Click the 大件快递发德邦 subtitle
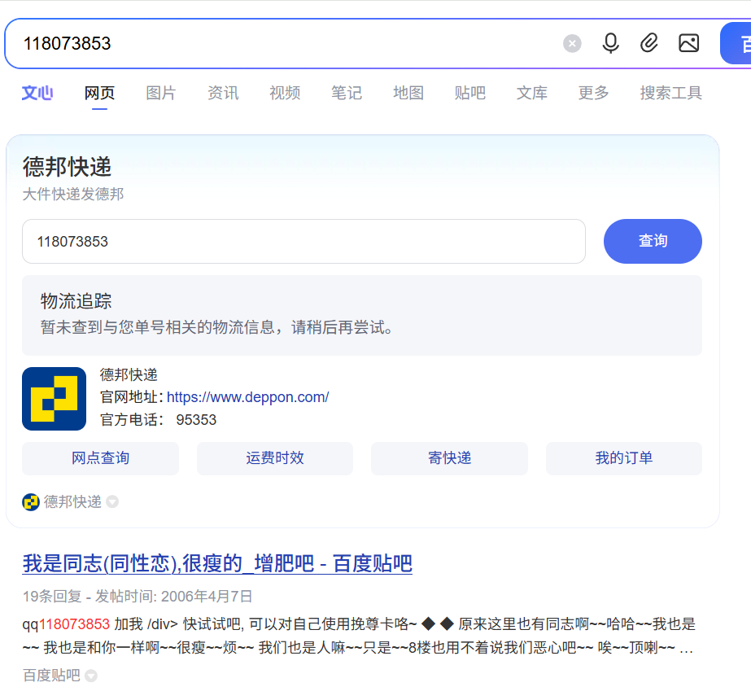The height and width of the screenshot is (700, 751). point(73,194)
